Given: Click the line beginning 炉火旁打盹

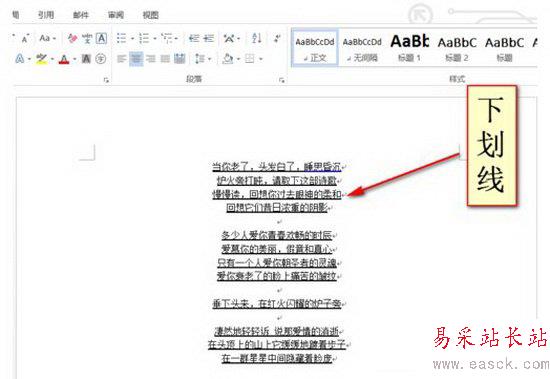Looking at the screenshot, I should (277, 180).
